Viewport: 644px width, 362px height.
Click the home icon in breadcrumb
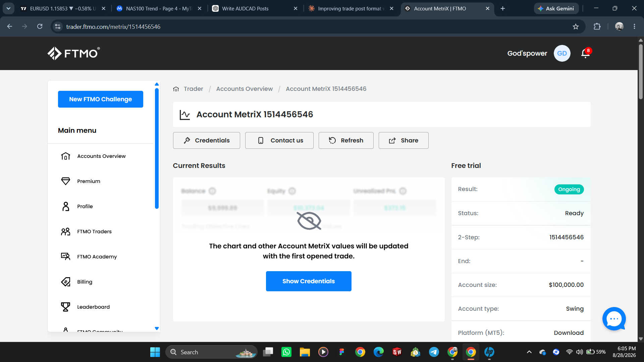(176, 89)
